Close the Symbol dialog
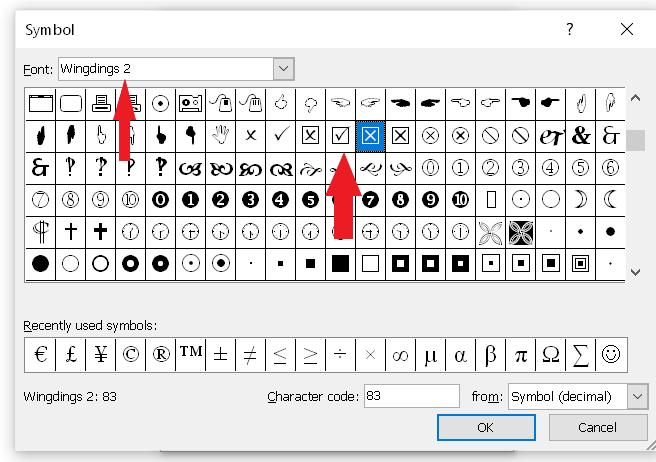 tap(627, 29)
